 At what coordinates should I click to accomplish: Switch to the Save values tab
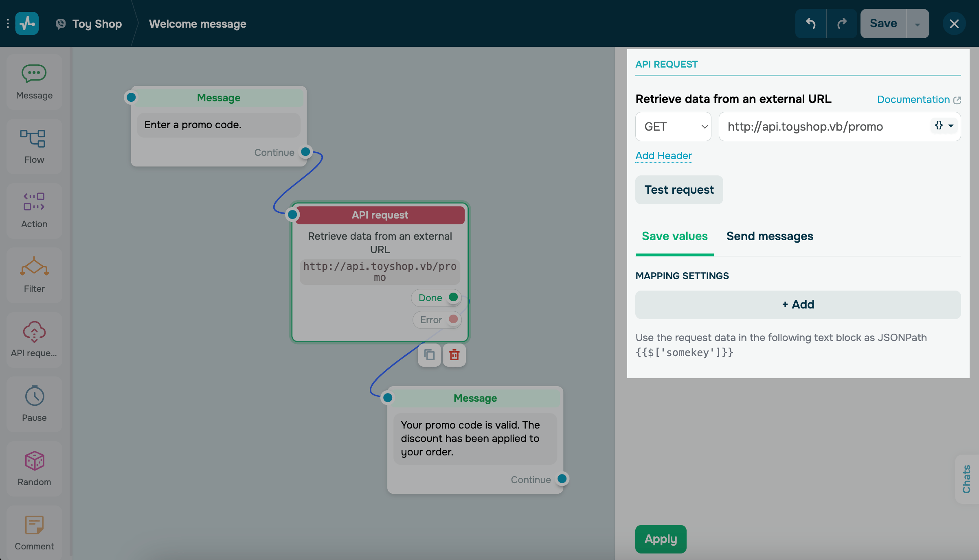[x=674, y=236]
